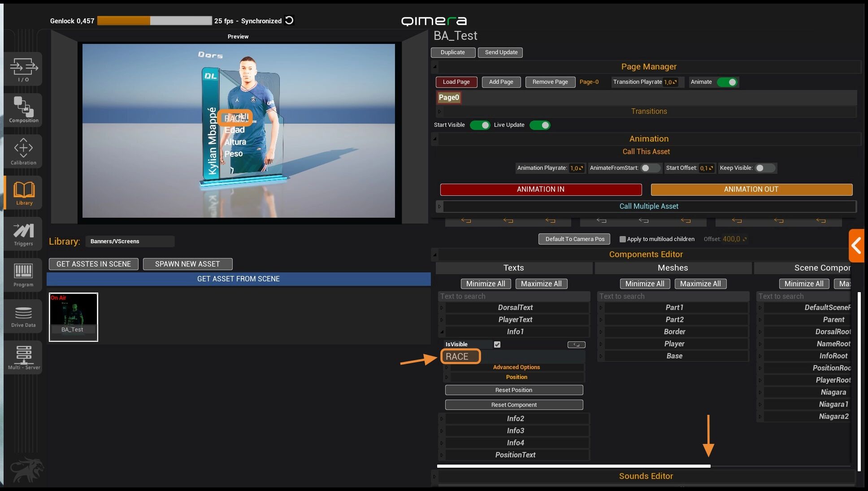Select the BA_Test asset thumbnail
The height and width of the screenshot is (491, 868).
[x=73, y=317]
